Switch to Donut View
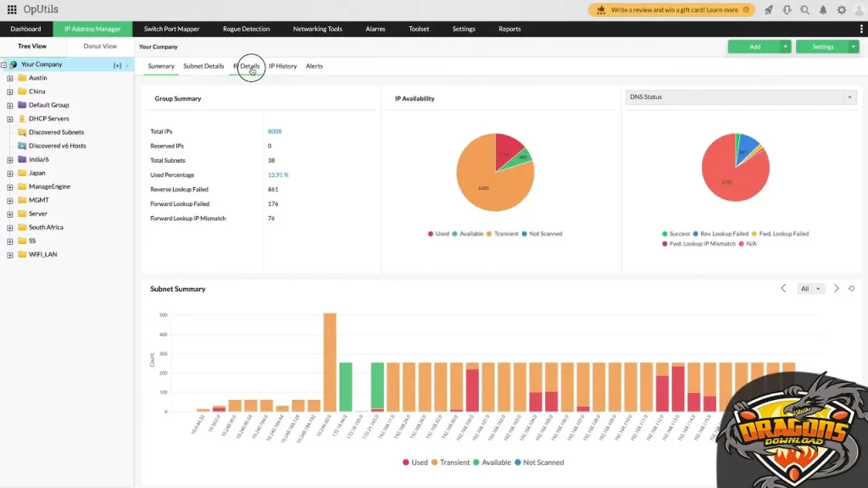868x488 pixels. (100, 47)
